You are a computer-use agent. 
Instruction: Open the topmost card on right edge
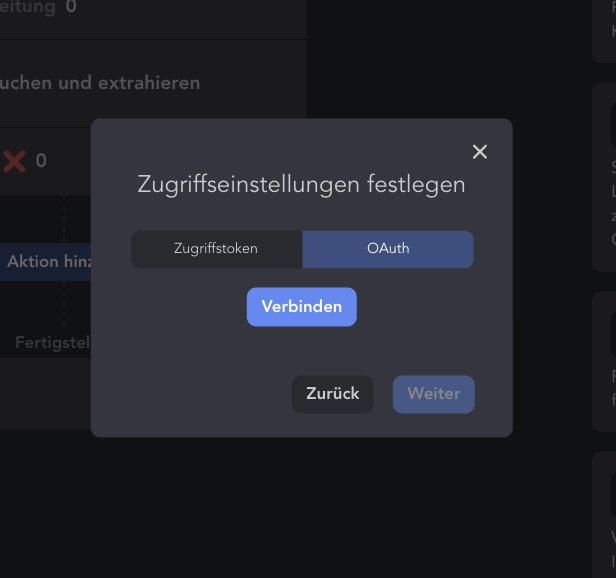pos(604,31)
